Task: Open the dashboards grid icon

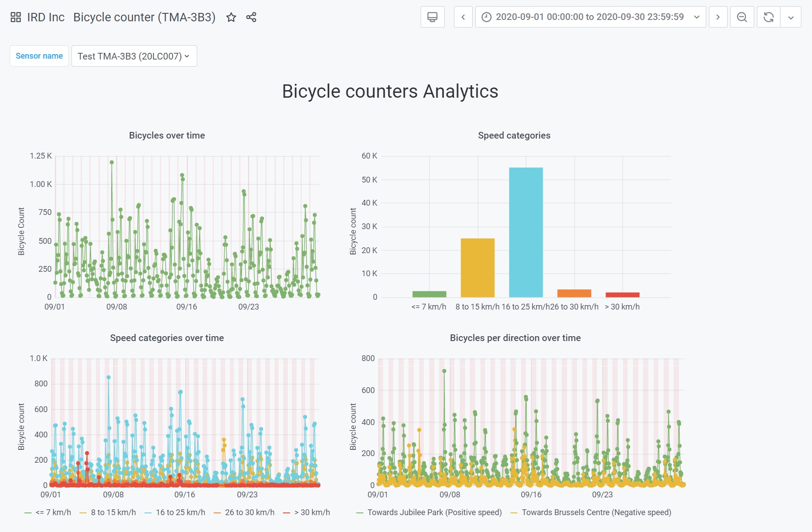Action: tap(16, 17)
